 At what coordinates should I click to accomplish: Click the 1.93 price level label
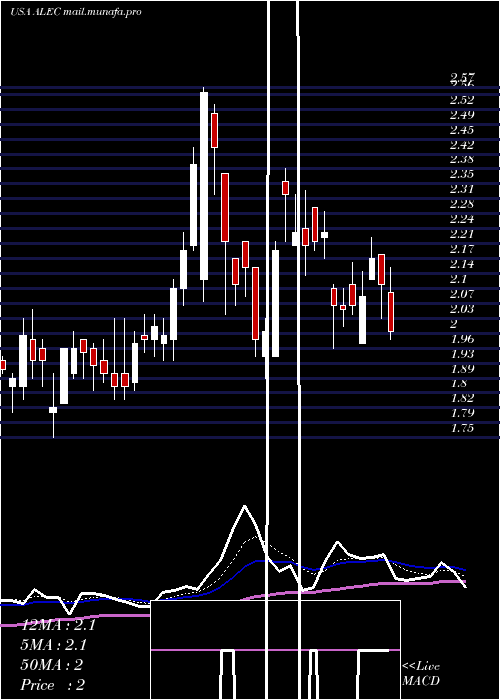pos(462,354)
